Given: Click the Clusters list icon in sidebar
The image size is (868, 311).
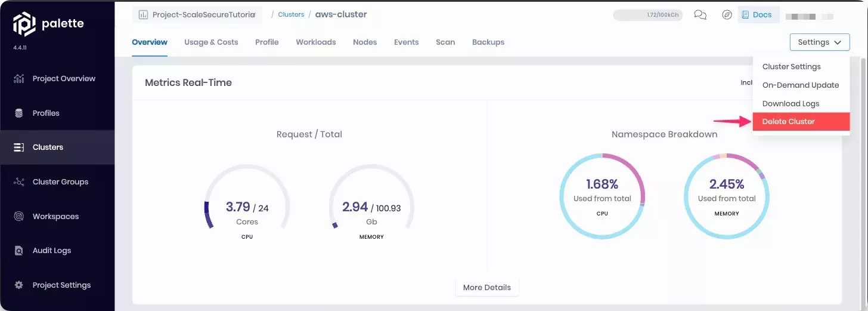Looking at the screenshot, I should tap(19, 147).
